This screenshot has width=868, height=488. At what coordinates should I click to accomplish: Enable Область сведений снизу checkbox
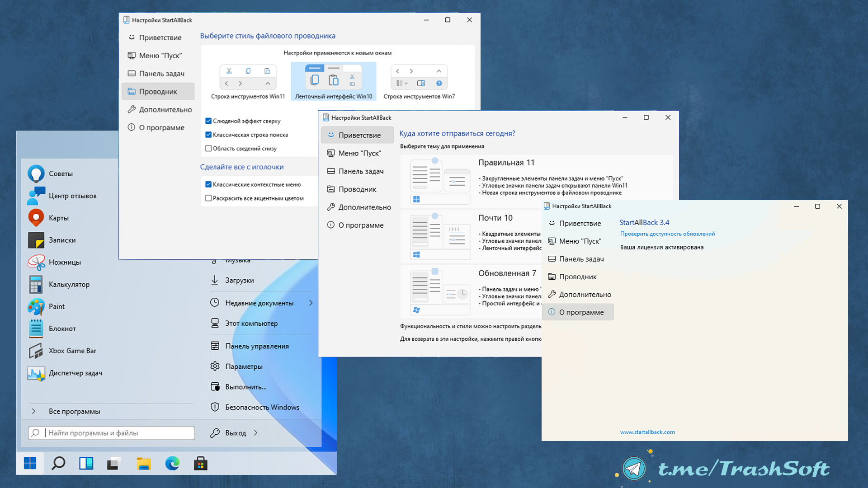point(208,148)
